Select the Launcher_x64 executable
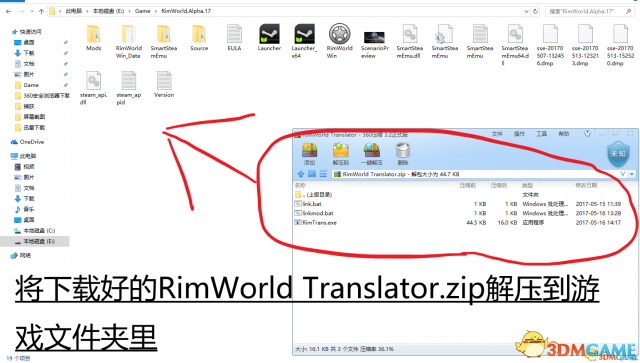The image size is (640, 363). [304, 41]
